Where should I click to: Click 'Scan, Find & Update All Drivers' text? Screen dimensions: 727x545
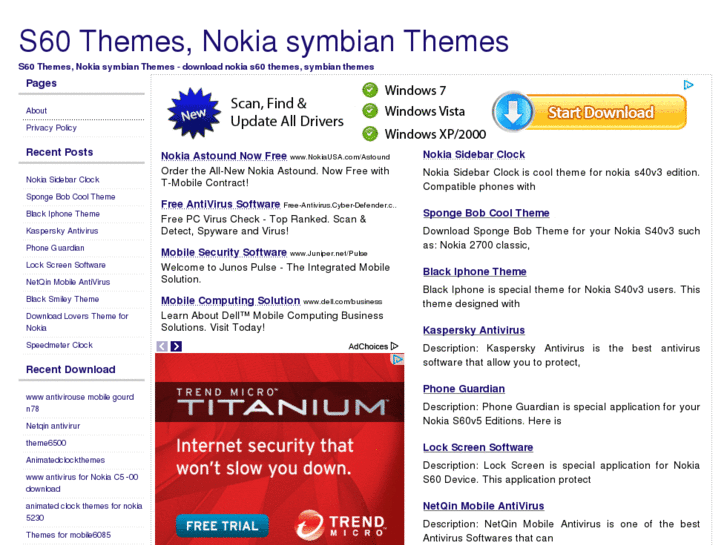coord(287,112)
